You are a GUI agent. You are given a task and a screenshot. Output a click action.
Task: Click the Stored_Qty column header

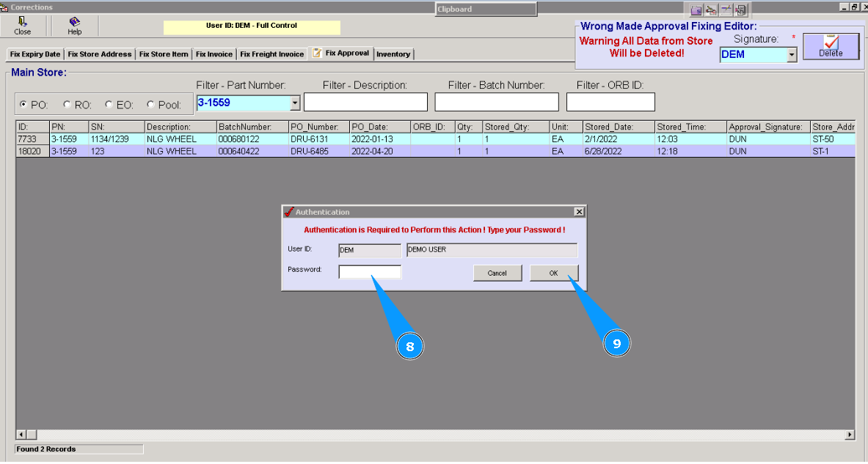pyautogui.click(x=517, y=128)
